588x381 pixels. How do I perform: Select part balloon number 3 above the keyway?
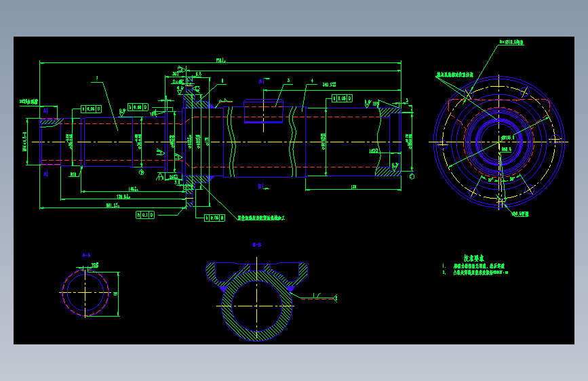(x=288, y=81)
